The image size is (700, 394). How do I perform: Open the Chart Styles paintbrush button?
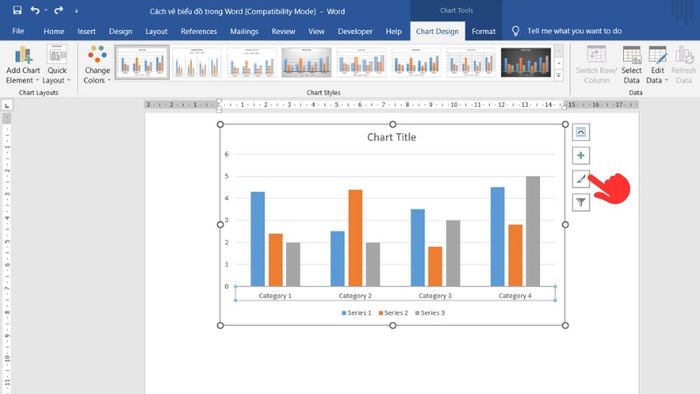point(580,179)
